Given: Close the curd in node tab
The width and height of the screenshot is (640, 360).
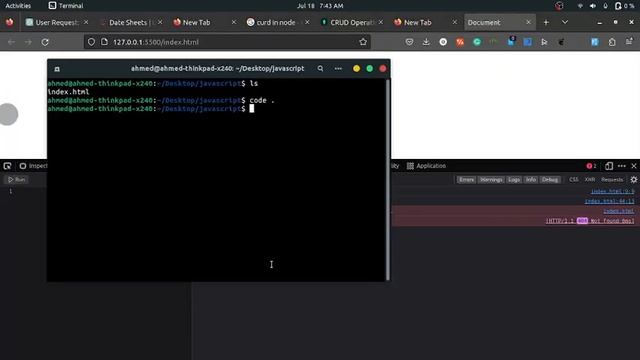Looking at the screenshot, I should pos(307,22).
